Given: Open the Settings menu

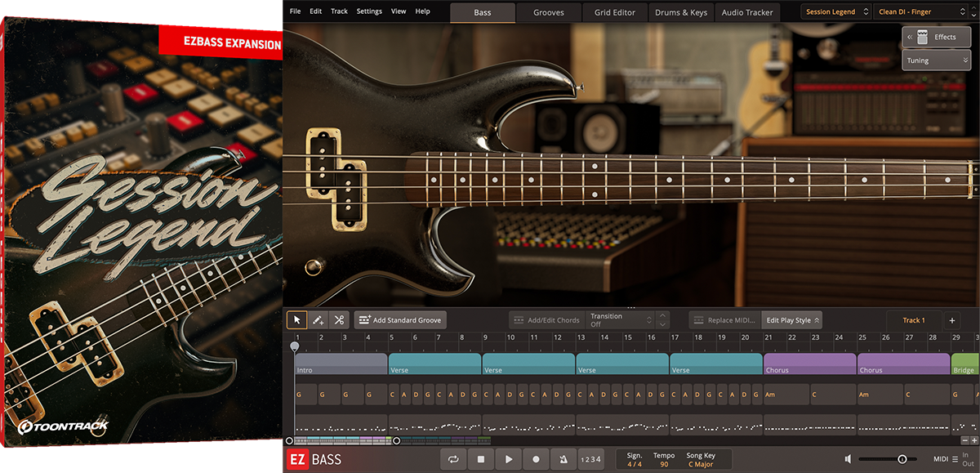Looking at the screenshot, I should coord(369,11).
